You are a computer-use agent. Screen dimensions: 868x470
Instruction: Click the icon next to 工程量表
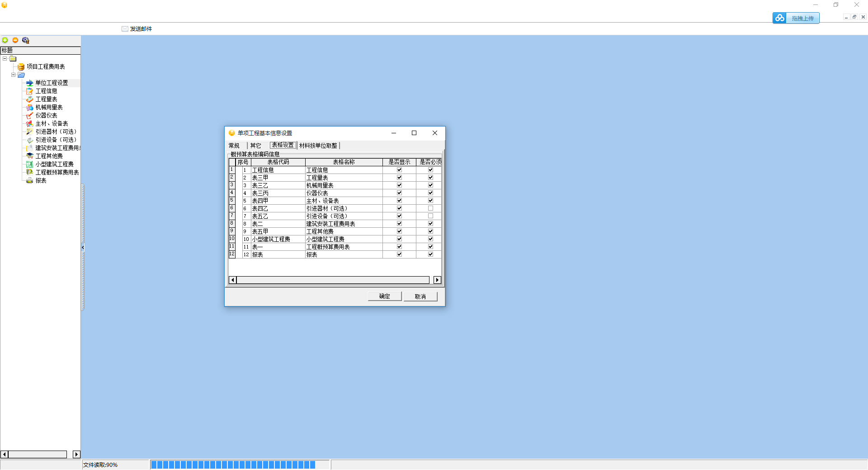coord(30,99)
